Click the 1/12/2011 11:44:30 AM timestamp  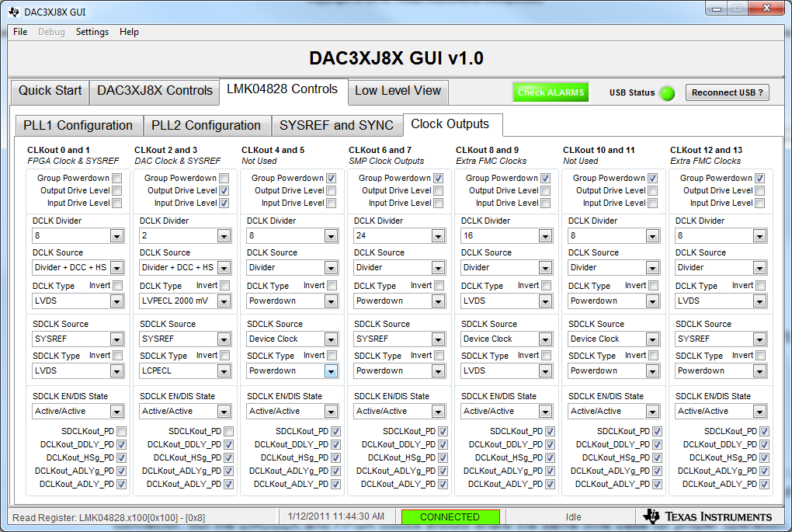click(x=336, y=516)
